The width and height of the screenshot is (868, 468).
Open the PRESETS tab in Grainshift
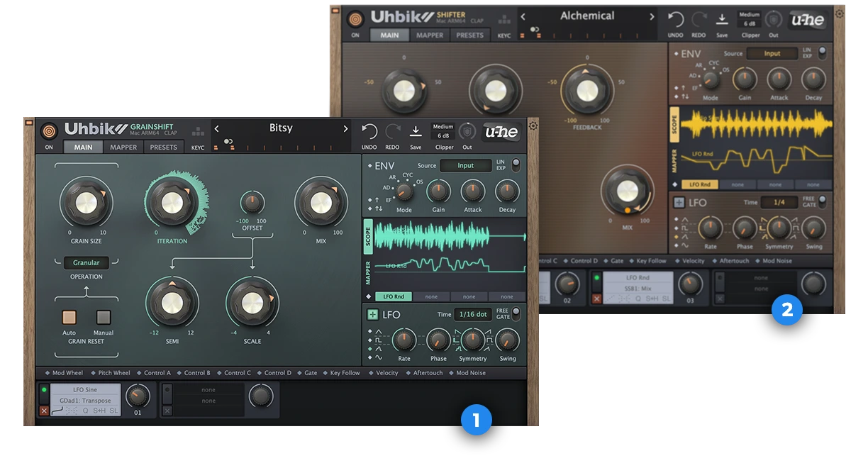pos(163,147)
